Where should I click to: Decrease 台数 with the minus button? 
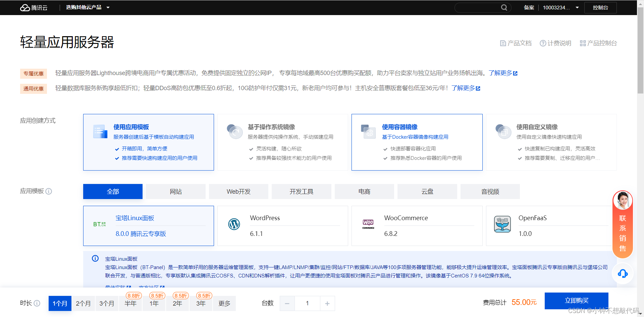point(287,304)
